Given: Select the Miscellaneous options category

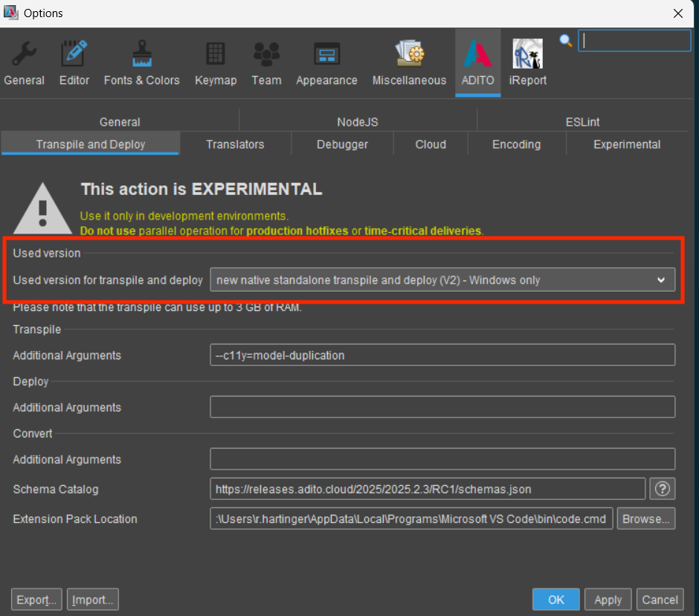Looking at the screenshot, I should 409,63.
